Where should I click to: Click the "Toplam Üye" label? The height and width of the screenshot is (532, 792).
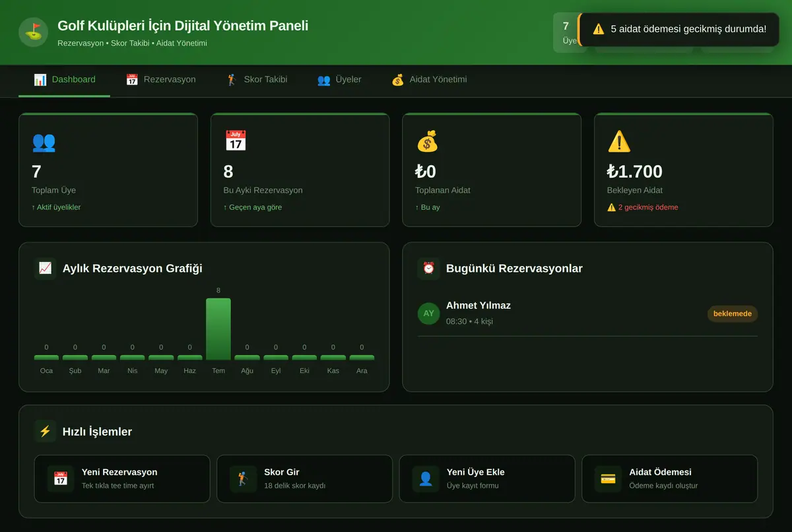coord(53,190)
